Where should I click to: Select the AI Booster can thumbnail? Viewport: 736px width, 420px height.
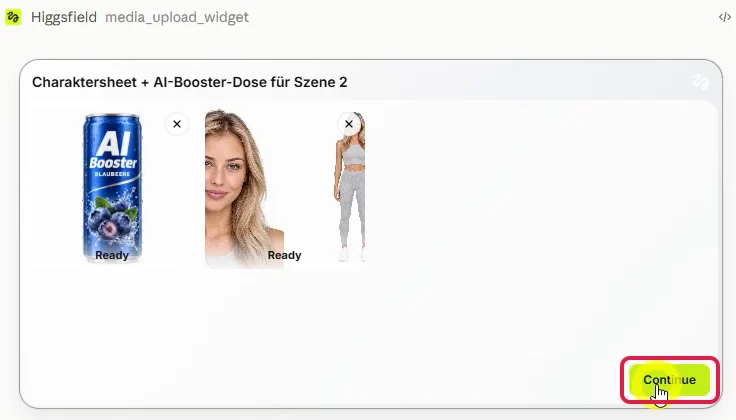(113, 188)
